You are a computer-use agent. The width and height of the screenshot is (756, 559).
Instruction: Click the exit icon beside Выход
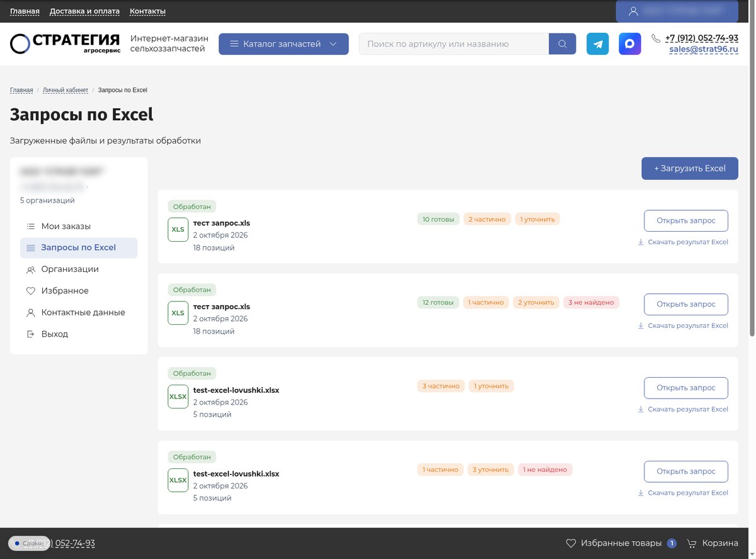click(x=31, y=334)
